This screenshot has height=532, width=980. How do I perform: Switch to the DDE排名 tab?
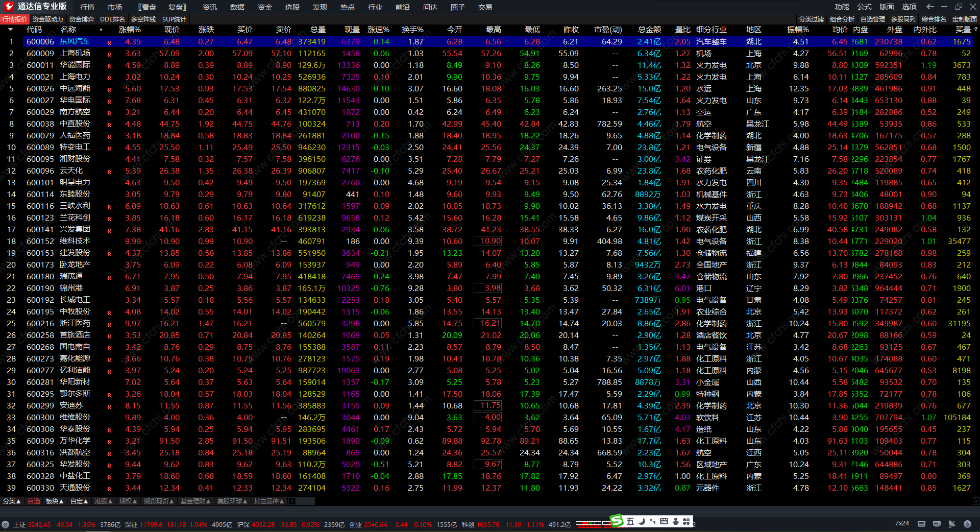(112, 19)
